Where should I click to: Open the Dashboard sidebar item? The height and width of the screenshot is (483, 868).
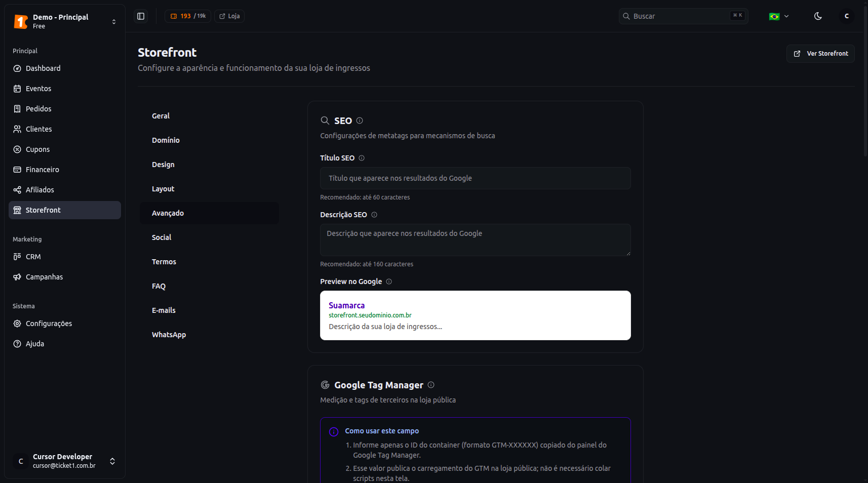pyautogui.click(x=65, y=68)
